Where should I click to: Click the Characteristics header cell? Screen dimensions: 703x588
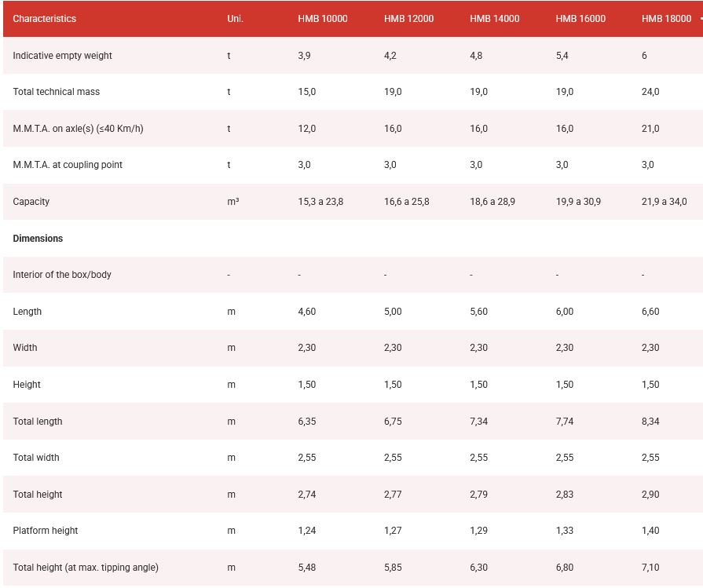(x=45, y=19)
